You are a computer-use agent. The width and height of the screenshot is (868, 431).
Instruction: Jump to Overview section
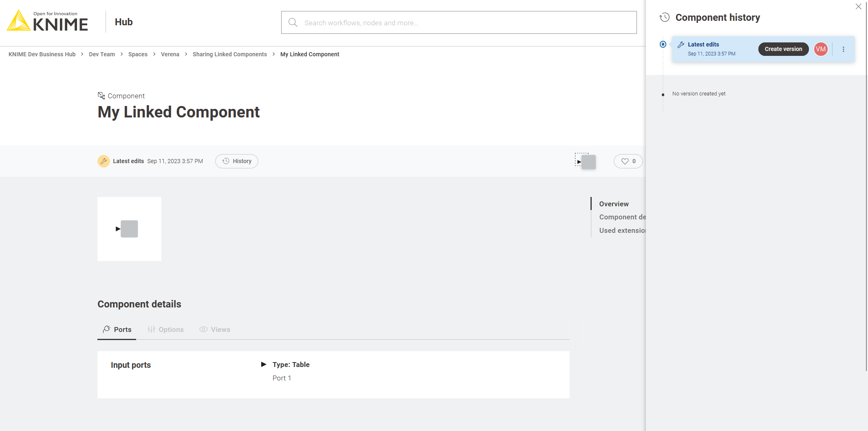pos(614,204)
